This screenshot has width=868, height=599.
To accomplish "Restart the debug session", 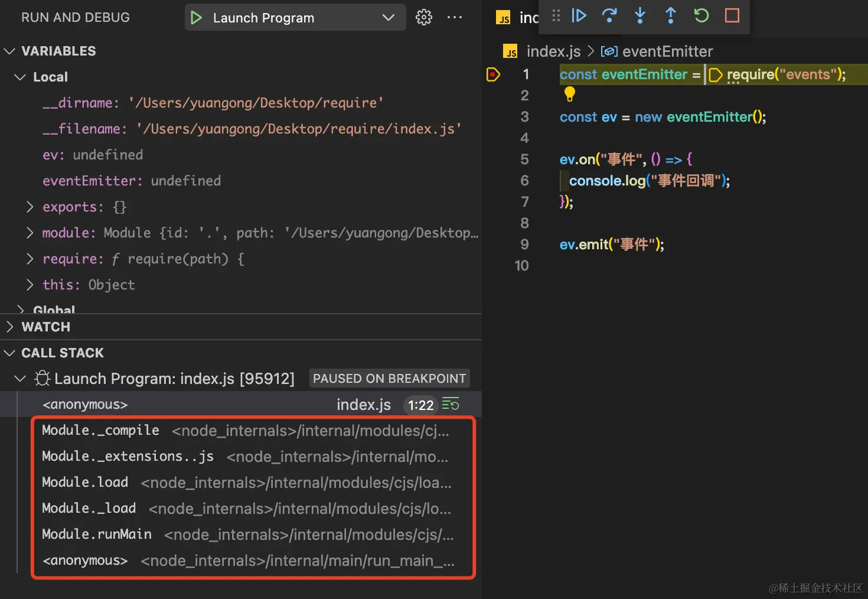I will (701, 15).
